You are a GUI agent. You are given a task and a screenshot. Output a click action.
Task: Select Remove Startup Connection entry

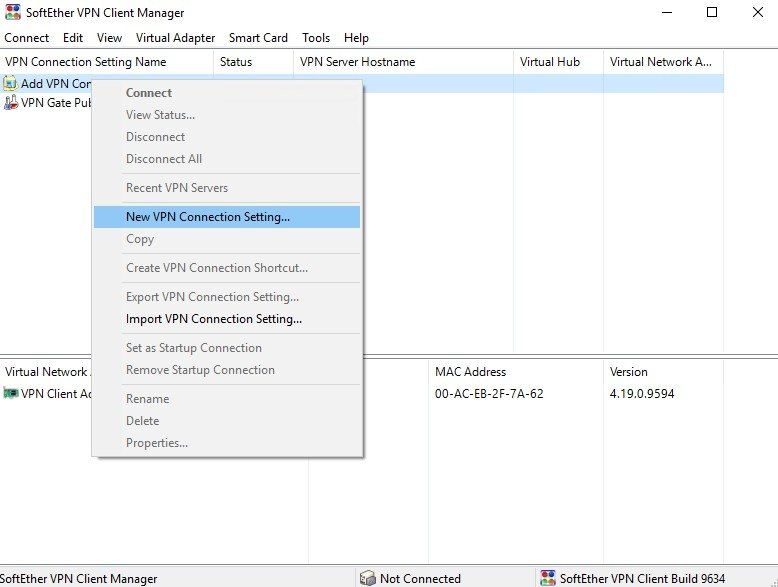[x=227, y=370]
